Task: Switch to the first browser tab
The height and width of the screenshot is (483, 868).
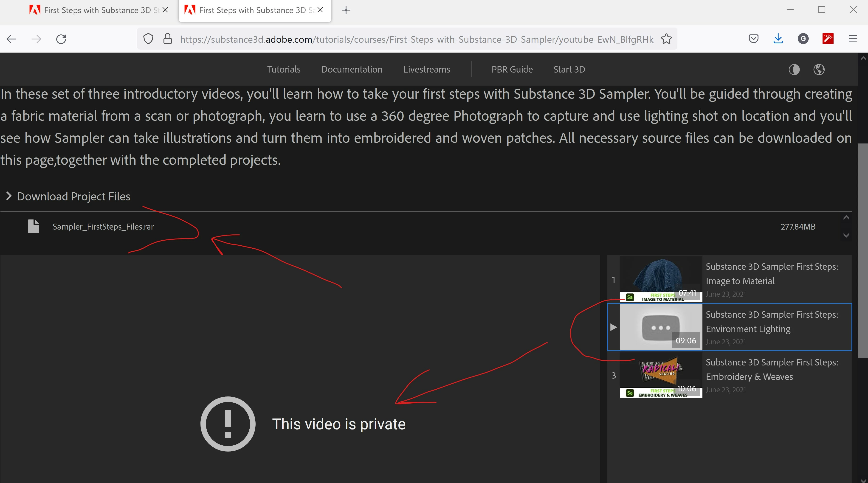Action: (98, 10)
